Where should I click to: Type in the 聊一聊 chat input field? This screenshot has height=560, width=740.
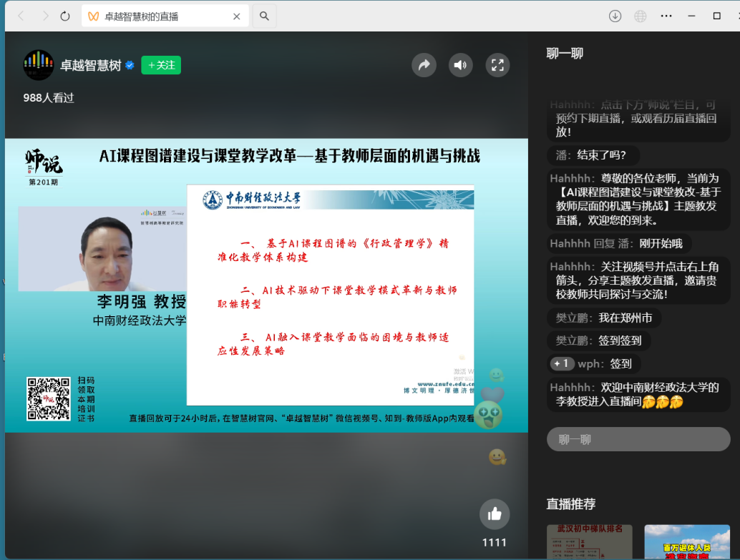point(638,439)
